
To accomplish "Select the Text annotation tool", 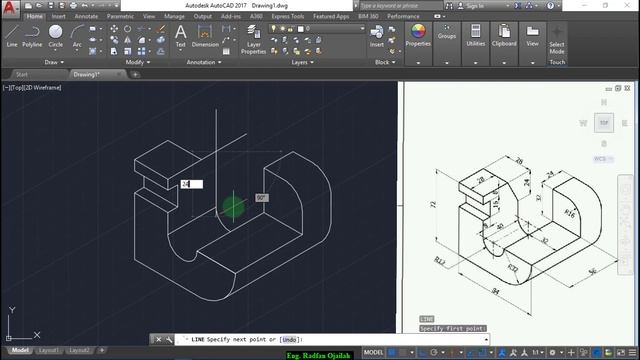I will (180, 36).
